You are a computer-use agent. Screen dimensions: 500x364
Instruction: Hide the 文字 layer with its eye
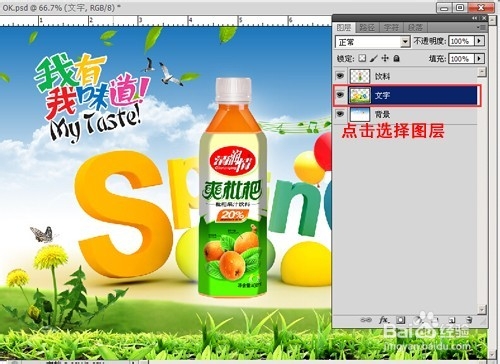[x=340, y=95]
